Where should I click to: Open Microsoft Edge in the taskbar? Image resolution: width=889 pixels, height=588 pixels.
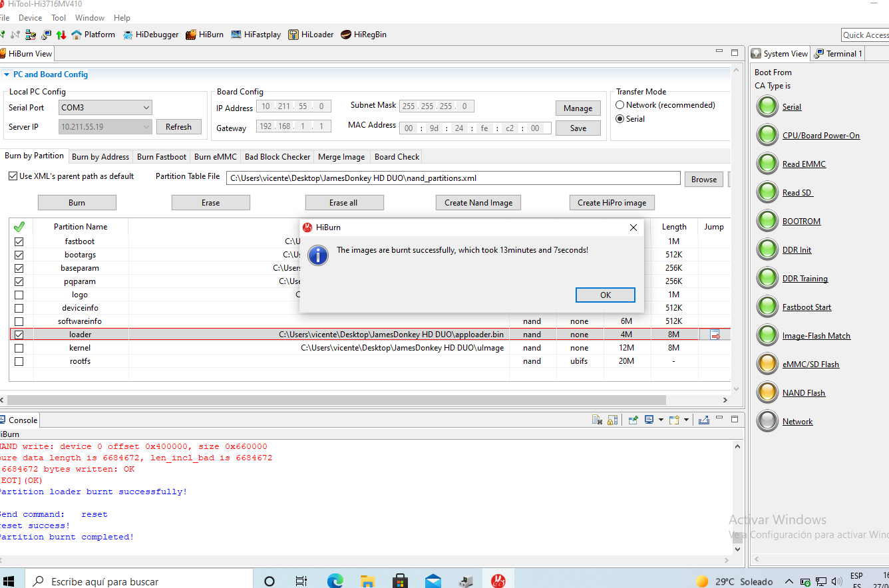tap(335, 581)
